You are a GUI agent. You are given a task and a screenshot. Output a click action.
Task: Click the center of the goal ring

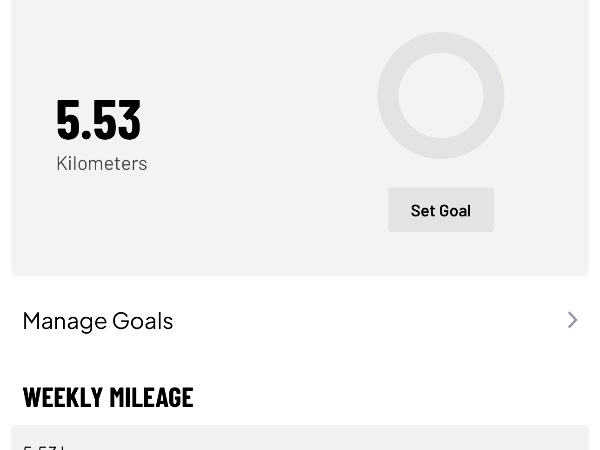440,96
